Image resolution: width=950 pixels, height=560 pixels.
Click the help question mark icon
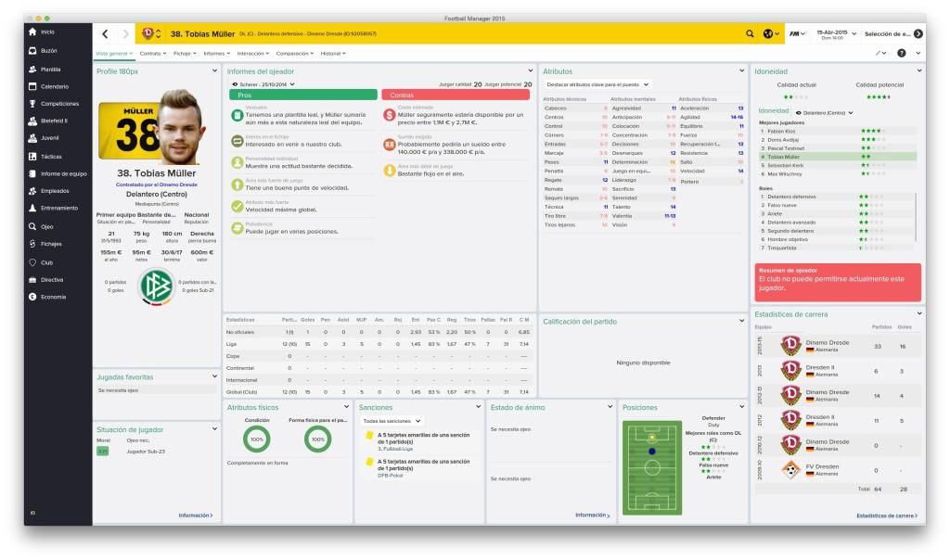tap(902, 53)
